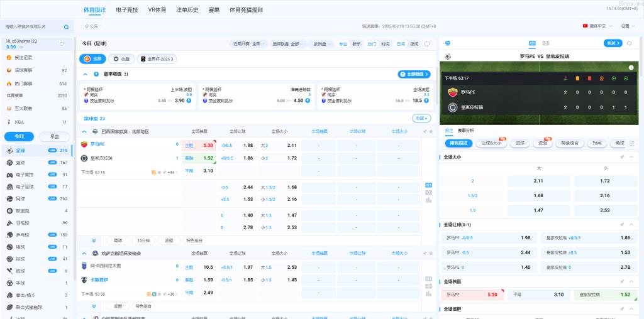This screenshot has width=644, height=319.
Task: Open the 欧洲盘 odds format dropdown
Action: click(322, 44)
